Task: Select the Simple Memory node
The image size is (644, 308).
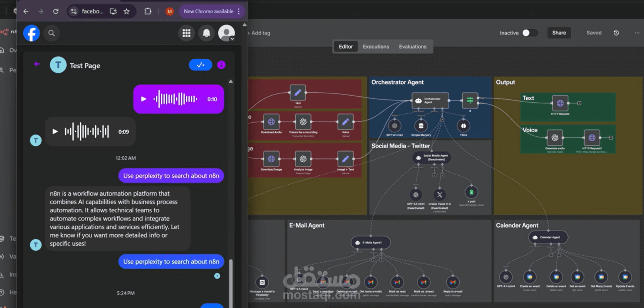Action: click(421, 126)
